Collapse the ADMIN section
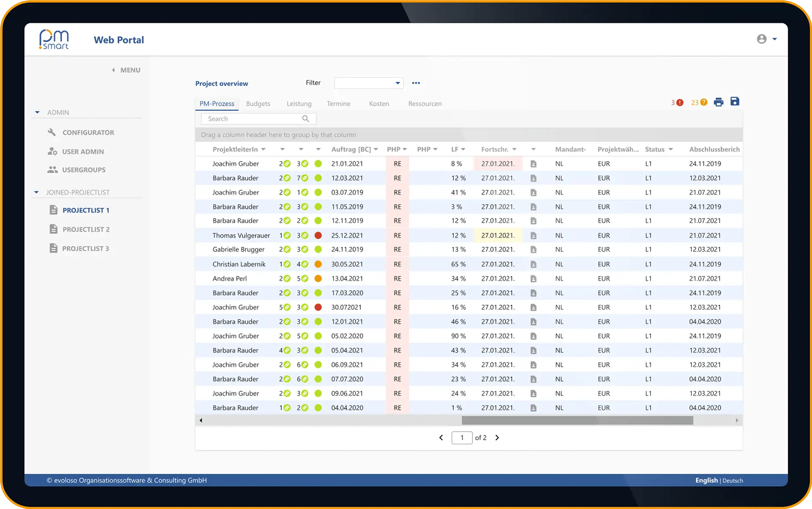Viewport: 812px width, 509px height. [37, 112]
